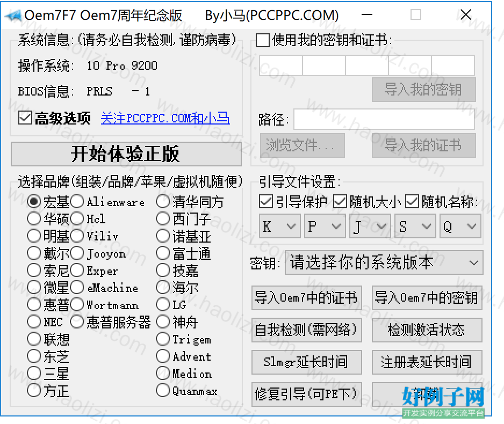Select the Trigem radio button
504x424 pixels.
(163, 339)
